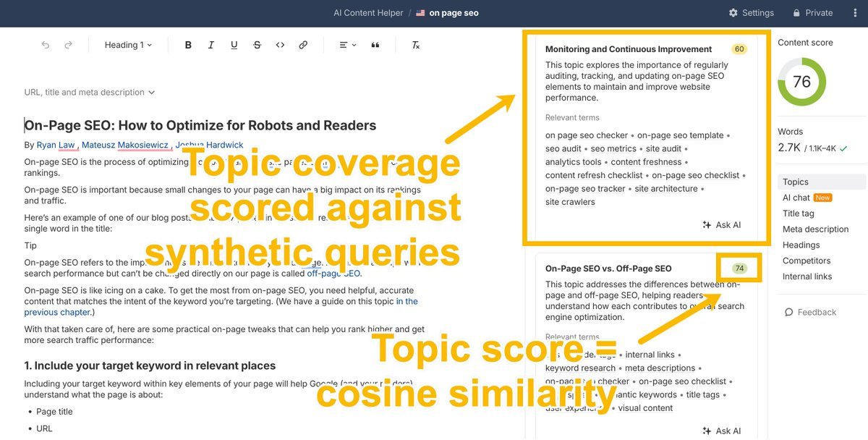The width and height of the screenshot is (868, 440).
Task: Click the heading 'Include your target keyword'
Action: click(x=150, y=365)
